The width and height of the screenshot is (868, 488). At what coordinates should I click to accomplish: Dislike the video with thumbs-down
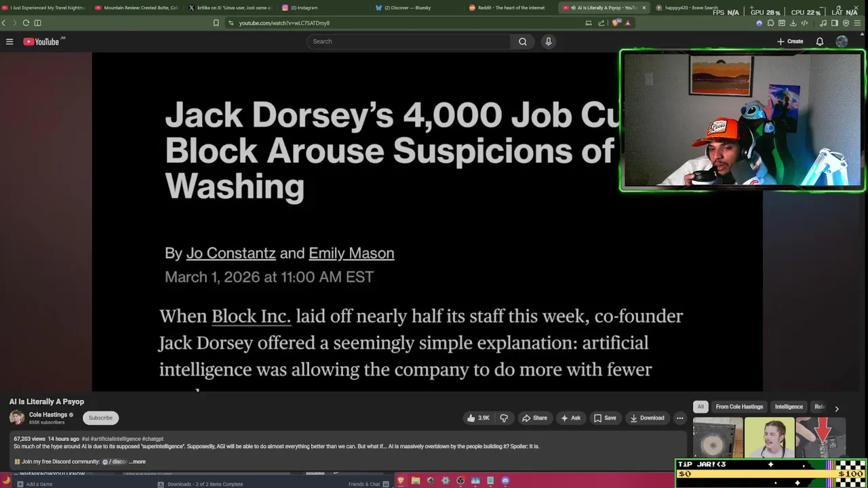504,418
